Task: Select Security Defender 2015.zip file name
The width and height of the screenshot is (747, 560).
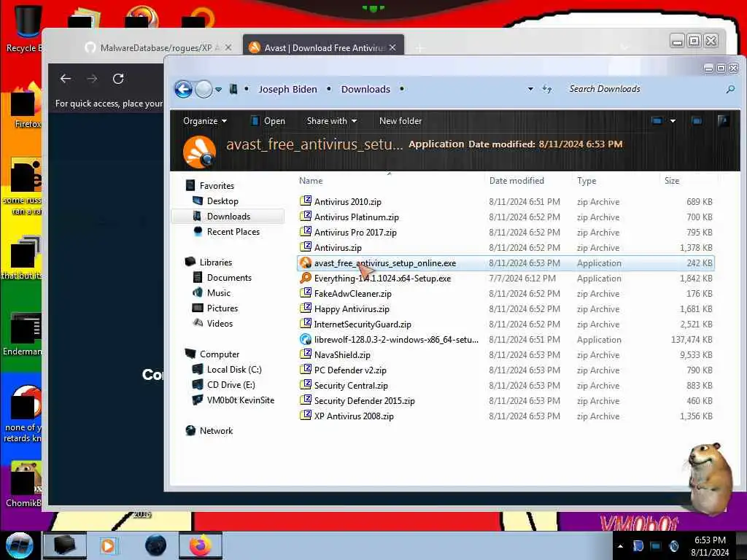Action: pos(365,401)
